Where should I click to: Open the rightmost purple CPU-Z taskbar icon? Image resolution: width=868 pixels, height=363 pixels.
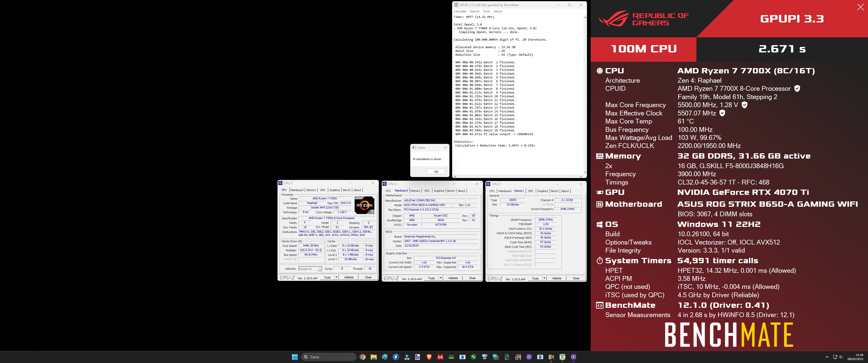point(574,357)
